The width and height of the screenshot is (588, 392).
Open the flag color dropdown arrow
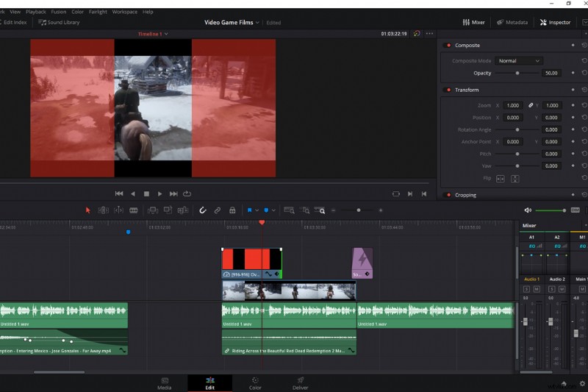257,210
